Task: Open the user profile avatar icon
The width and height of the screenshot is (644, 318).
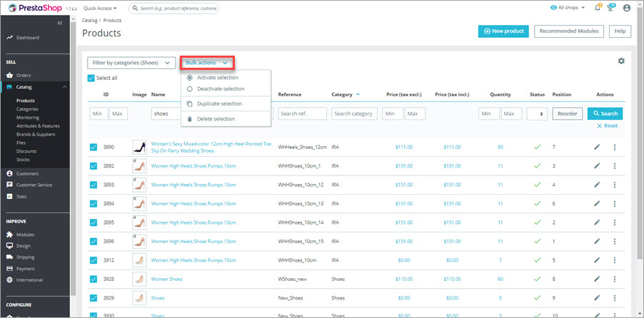Action: [x=627, y=8]
